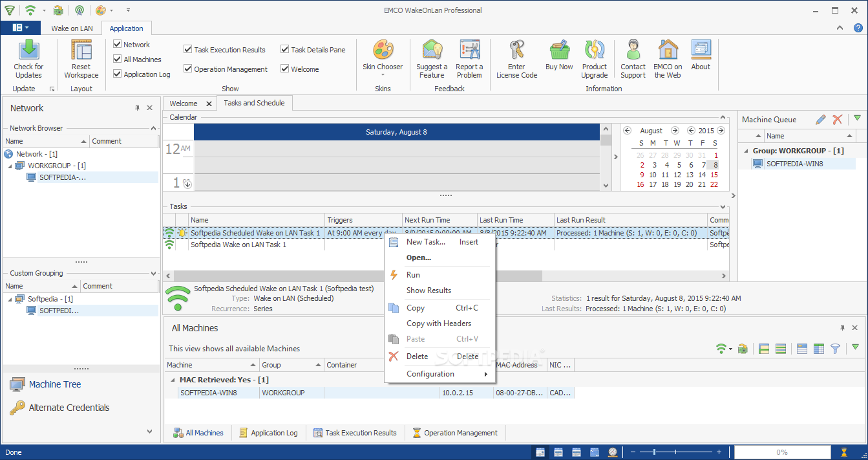
Task: Collapse the MAC Retrieved: Yes group
Action: click(172, 380)
